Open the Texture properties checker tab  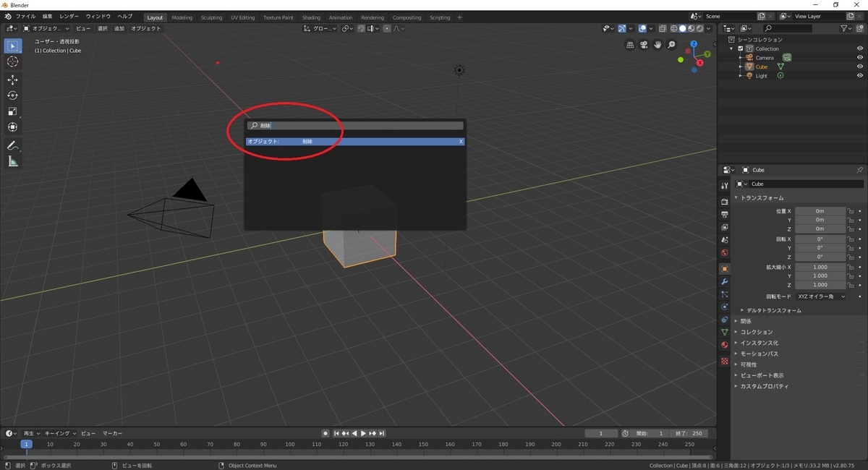point(725,361)
